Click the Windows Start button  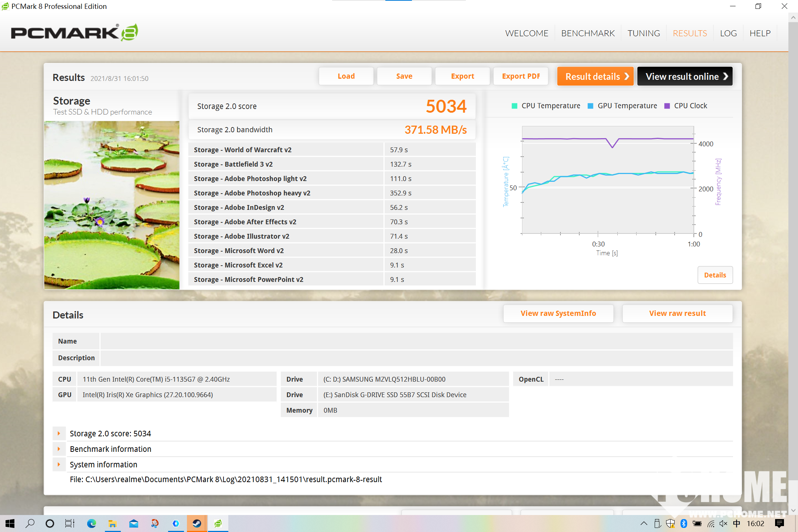10,523
